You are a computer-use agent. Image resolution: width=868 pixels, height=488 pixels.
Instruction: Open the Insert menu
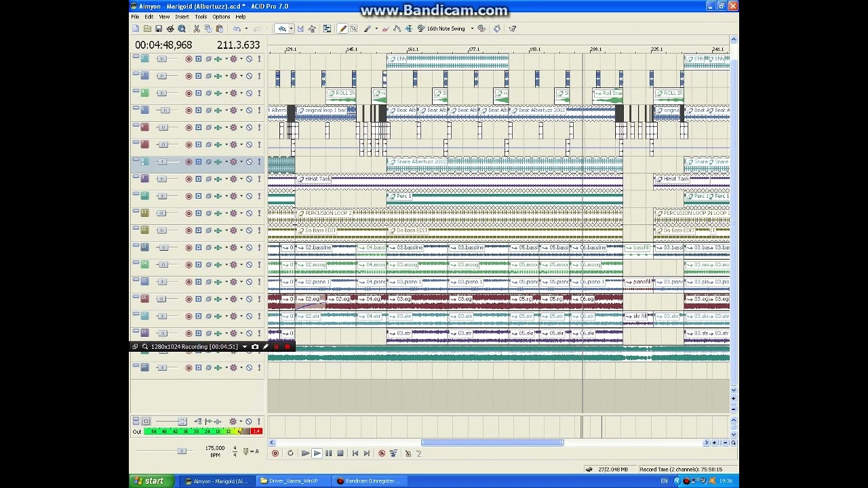coord(182,16)
